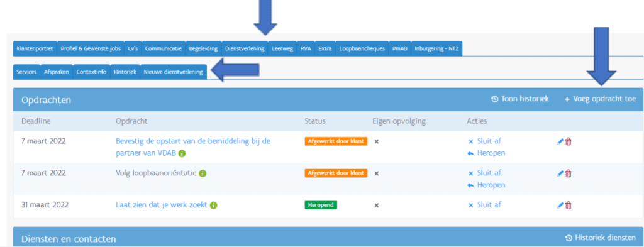Click the trash icon for 'Bevestig de opstart' task

569,141
